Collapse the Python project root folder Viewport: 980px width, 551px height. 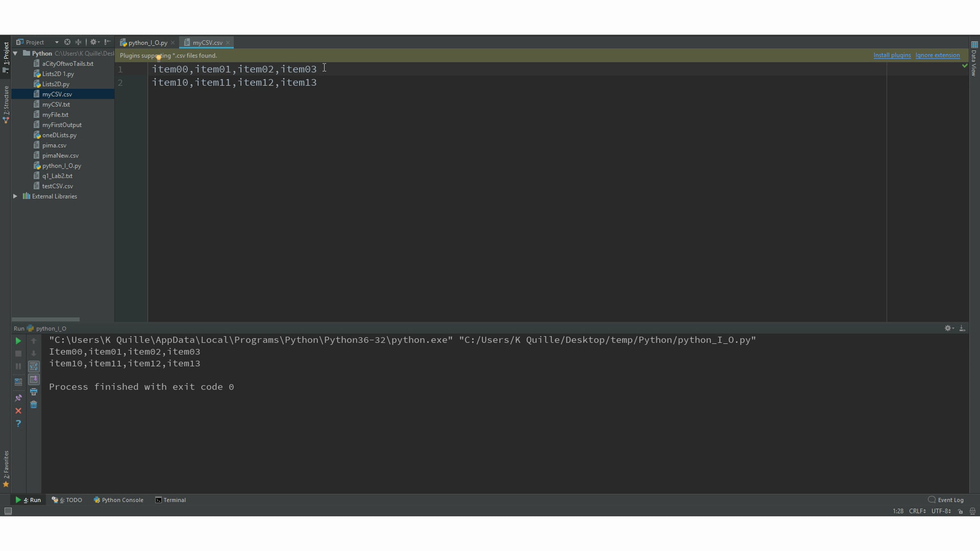click(15, 53)
